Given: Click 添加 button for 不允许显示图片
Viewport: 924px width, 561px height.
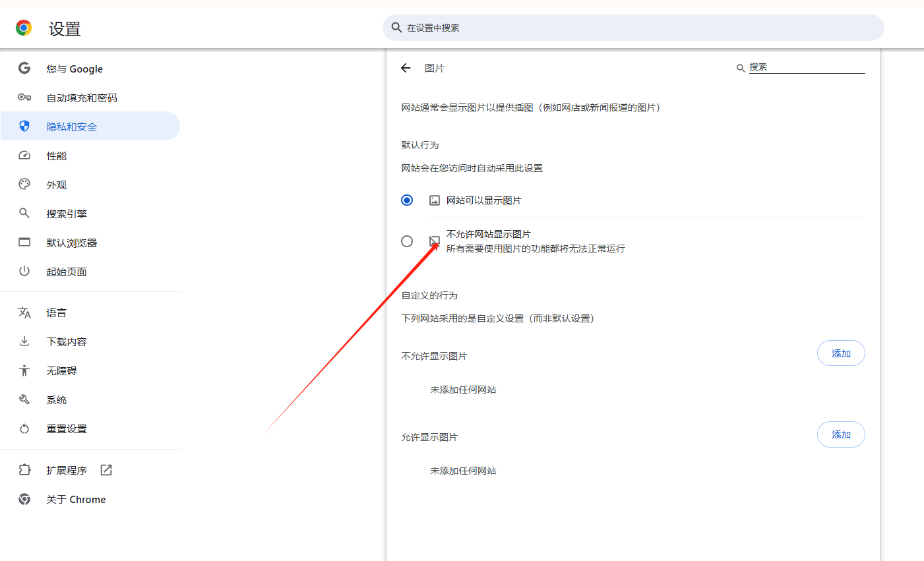Looking at the screenshot, I should click(841, 353).
